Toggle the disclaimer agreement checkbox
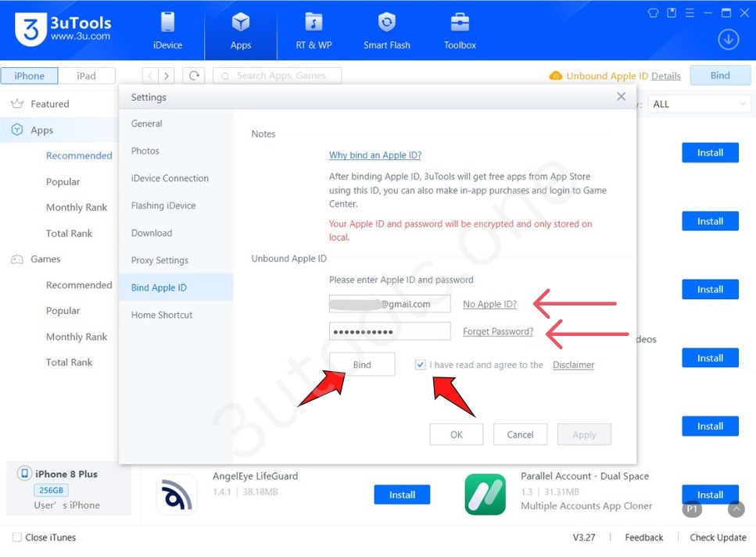 pyautogui.click(x=421, y=365)
